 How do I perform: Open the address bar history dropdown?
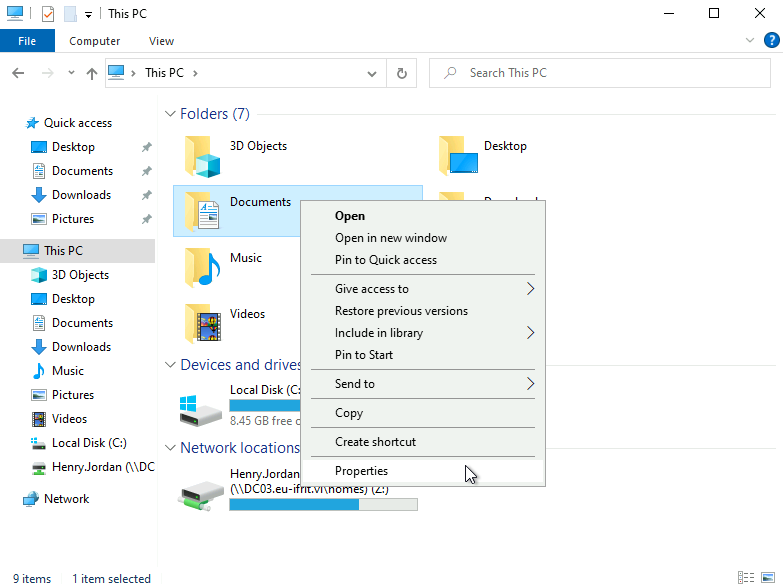click(x=372, y=73)
